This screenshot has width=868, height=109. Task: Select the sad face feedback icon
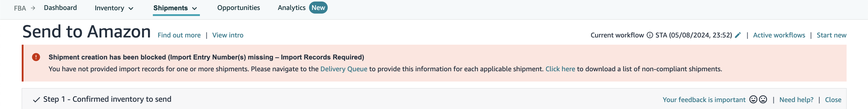[763, 99]
